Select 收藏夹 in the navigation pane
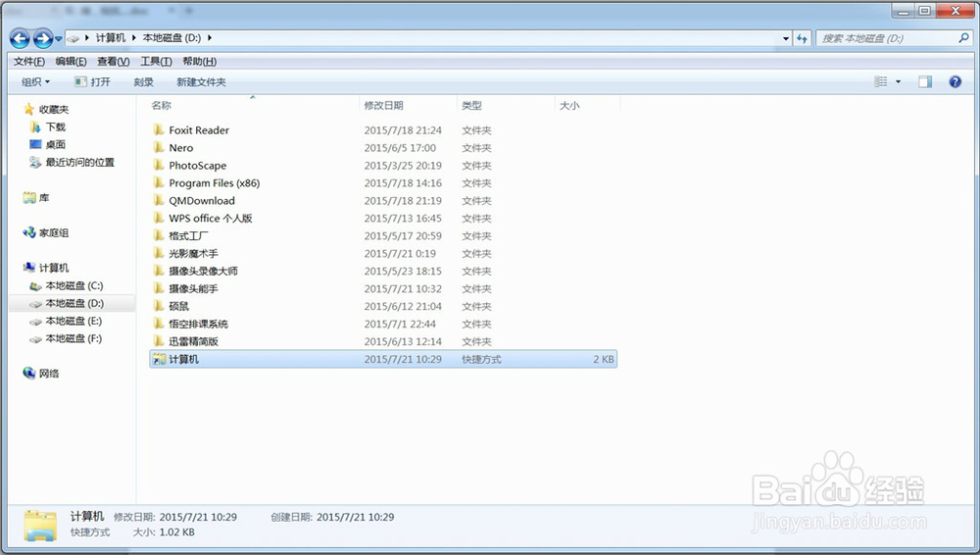Viewport: 980px width, 555px height. 54,110
